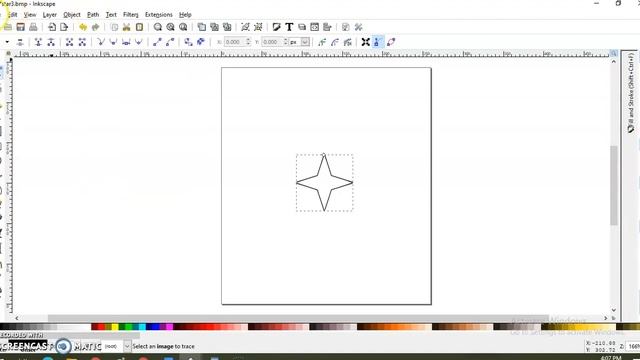
Task: Open docked Fill and Stroke side tab
Action: 631,92
